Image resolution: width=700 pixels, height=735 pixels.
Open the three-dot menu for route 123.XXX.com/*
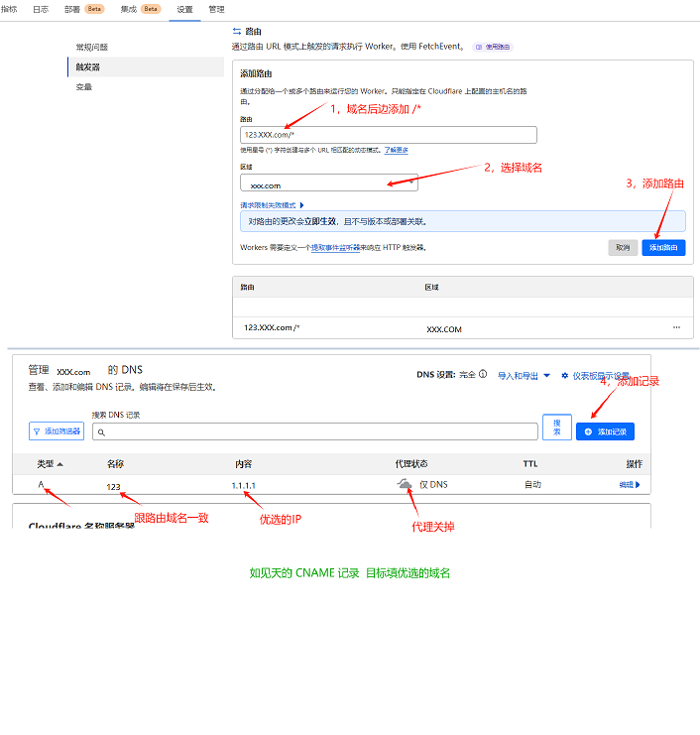pos(676,327)
